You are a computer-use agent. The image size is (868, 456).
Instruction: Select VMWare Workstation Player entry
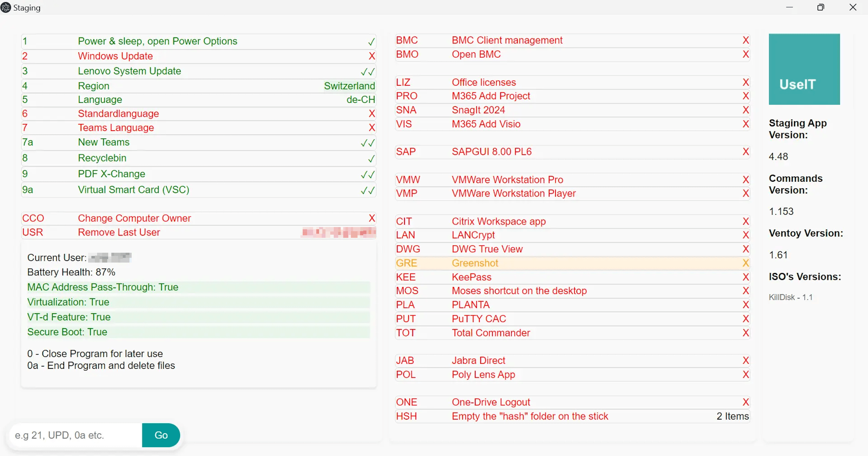click(x=572, y=194)
